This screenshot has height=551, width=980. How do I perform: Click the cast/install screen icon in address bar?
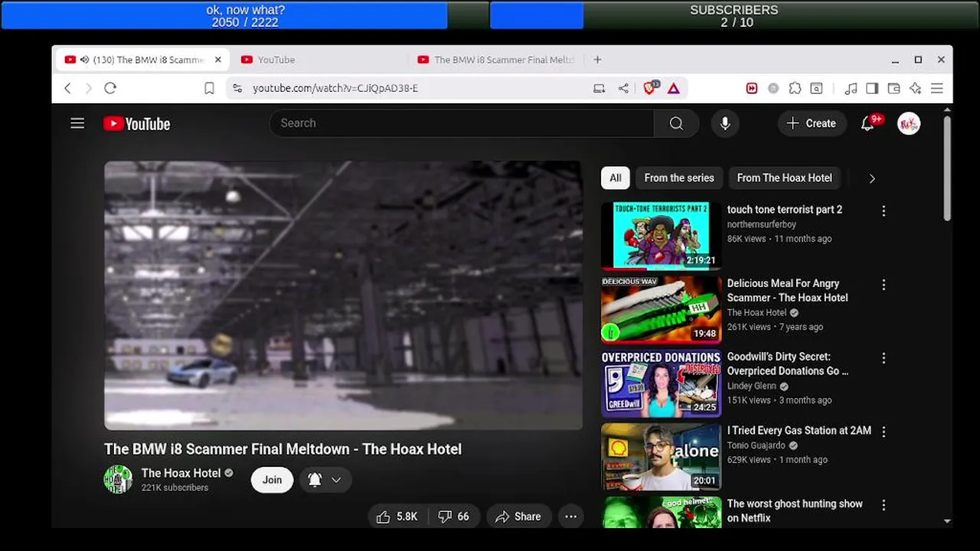pos(599,89)
